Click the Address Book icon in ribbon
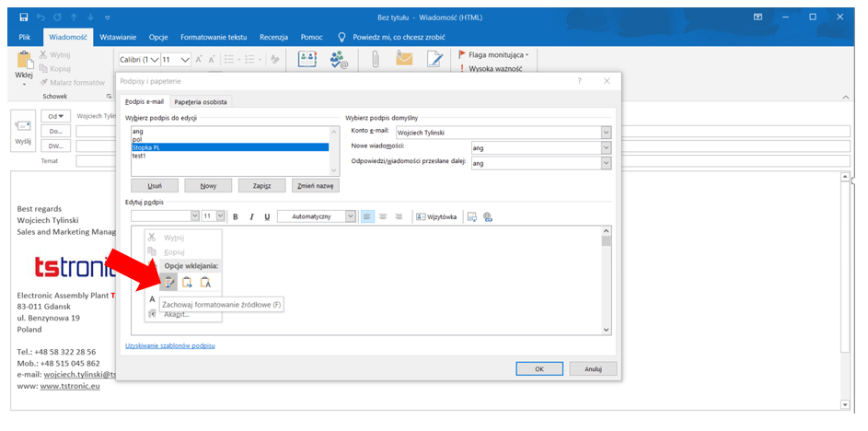 click(x=308, y=60)
